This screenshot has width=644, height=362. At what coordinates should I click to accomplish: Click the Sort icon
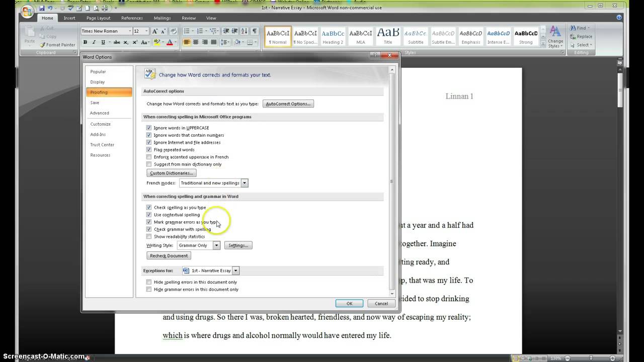coord(245,31)
